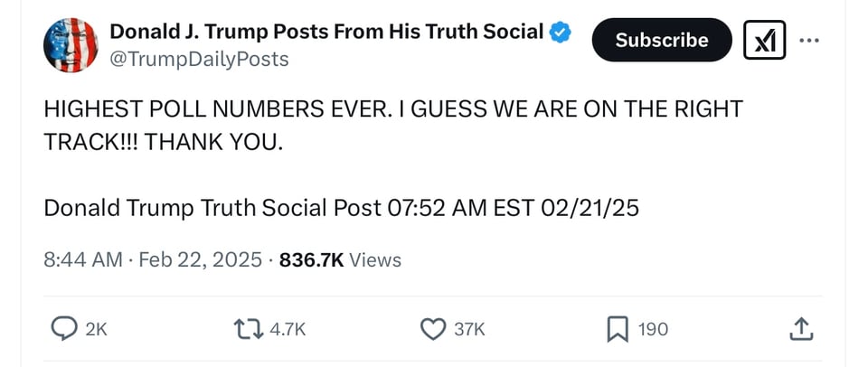Open the three-dot more options menu

(810, 40)
